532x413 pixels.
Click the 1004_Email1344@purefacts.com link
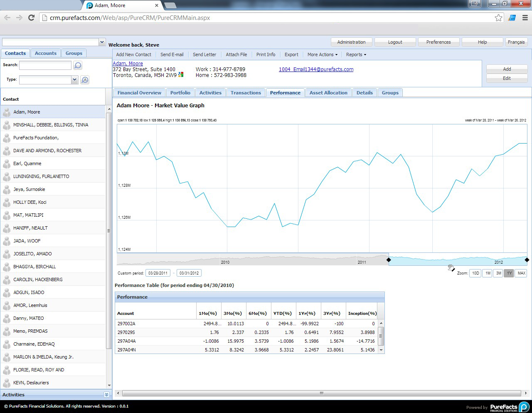click(316, 69)
